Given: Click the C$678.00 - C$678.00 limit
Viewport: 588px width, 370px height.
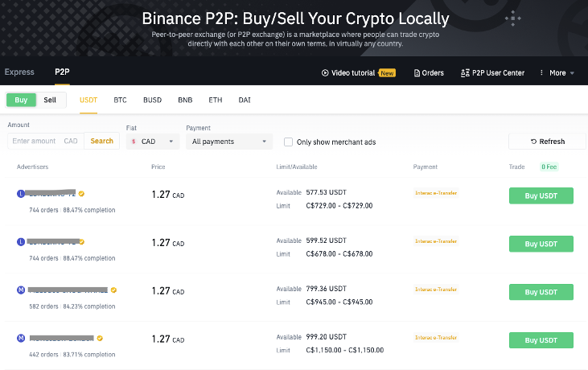Looking at the screenshot, I should [x=339, y=254].
